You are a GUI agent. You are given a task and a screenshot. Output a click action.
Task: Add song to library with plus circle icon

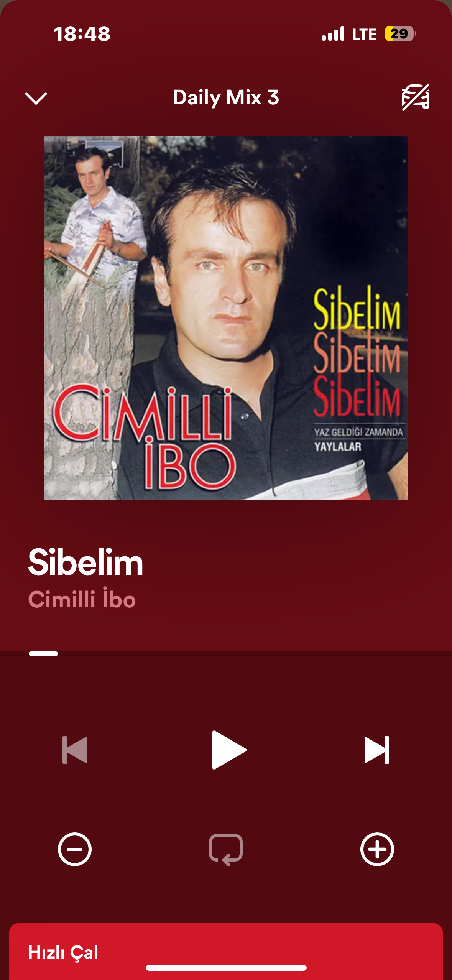pos(377,849)
